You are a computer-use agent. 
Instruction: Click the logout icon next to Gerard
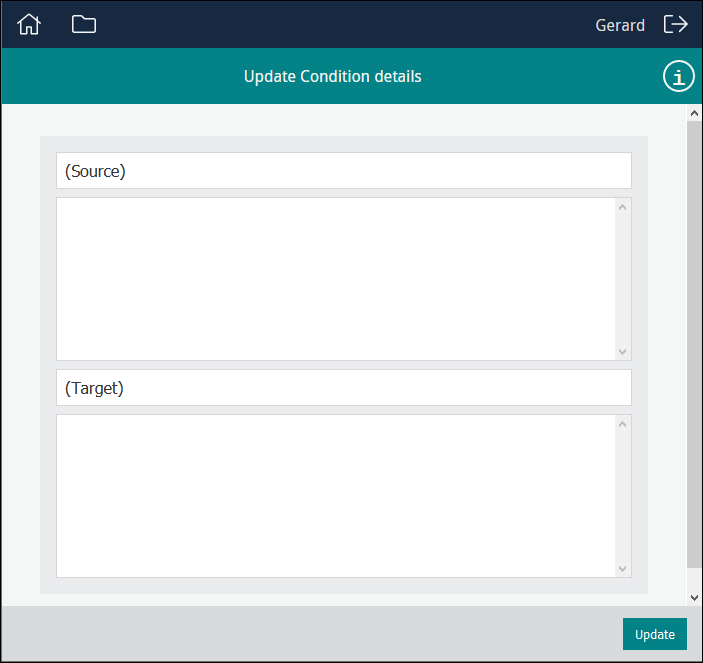(676, 25)
